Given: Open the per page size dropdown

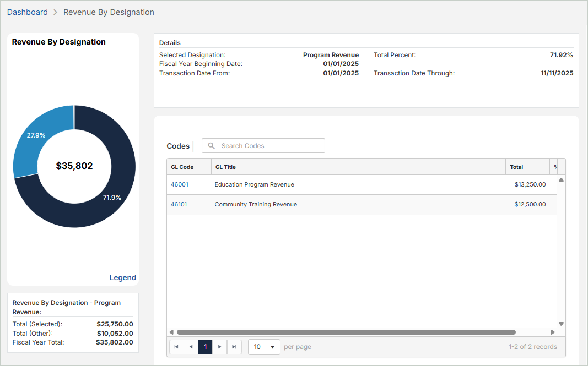Looking at the screenshot, I should [264, 347].
